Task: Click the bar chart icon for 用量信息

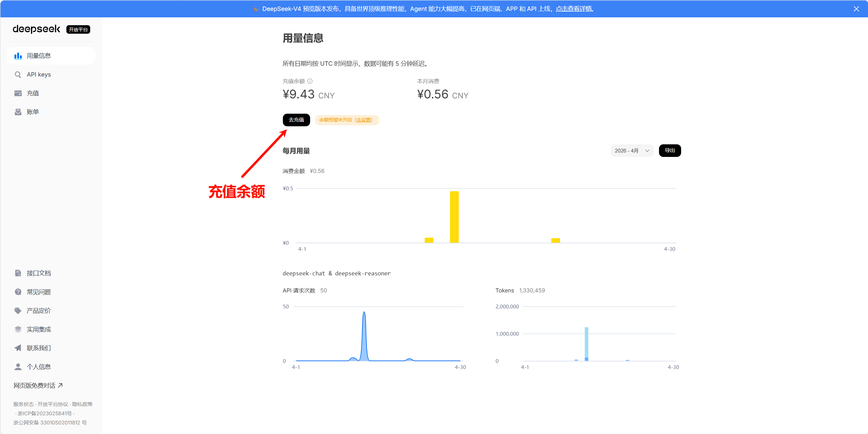Action: (18, 56)
